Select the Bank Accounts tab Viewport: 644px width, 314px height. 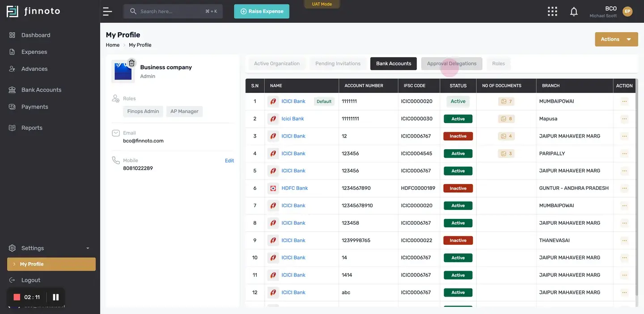(x=394, y=63)
